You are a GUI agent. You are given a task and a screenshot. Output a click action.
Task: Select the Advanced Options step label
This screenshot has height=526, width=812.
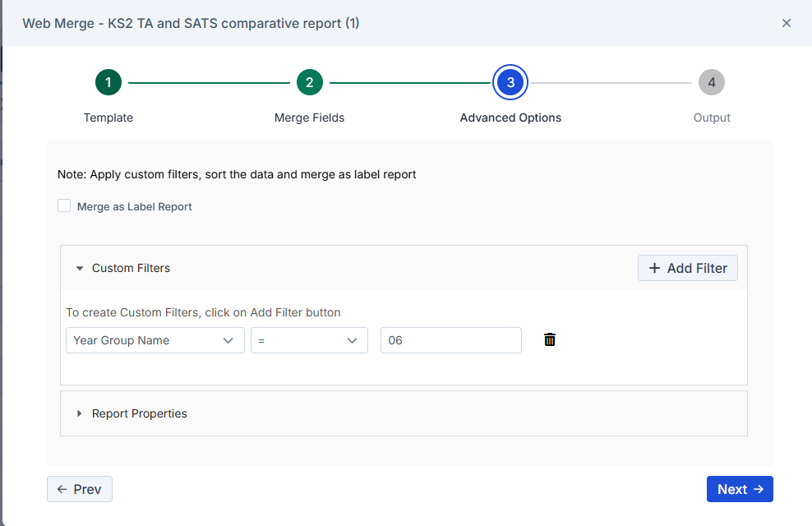point(510,118)
